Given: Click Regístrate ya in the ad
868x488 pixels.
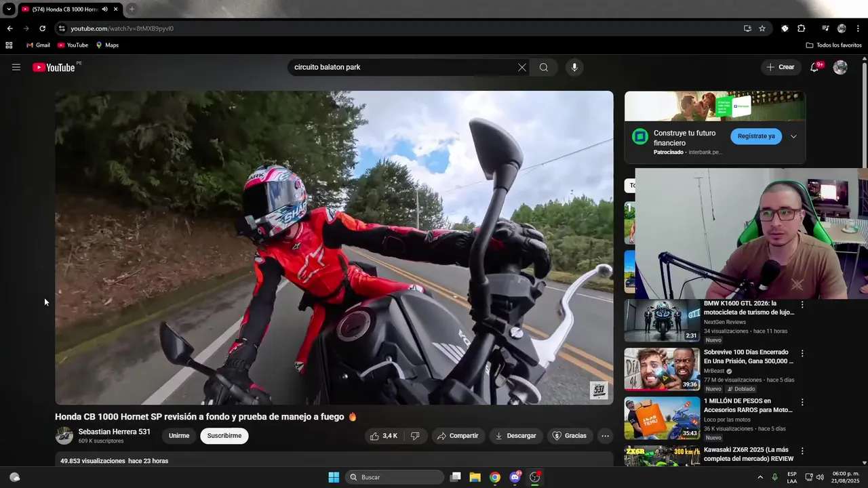Looking at the screenshot, I should (756, 136).
